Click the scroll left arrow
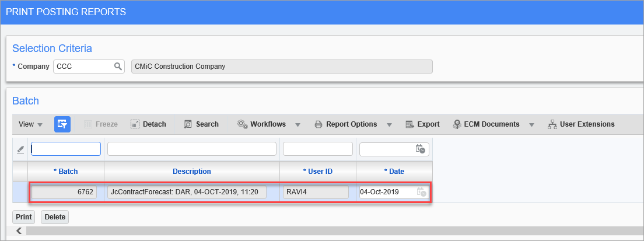 pos(19,230)
